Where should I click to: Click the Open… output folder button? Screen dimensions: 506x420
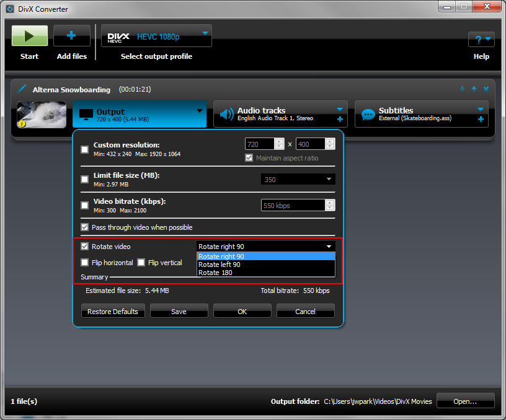click(465, 401)
